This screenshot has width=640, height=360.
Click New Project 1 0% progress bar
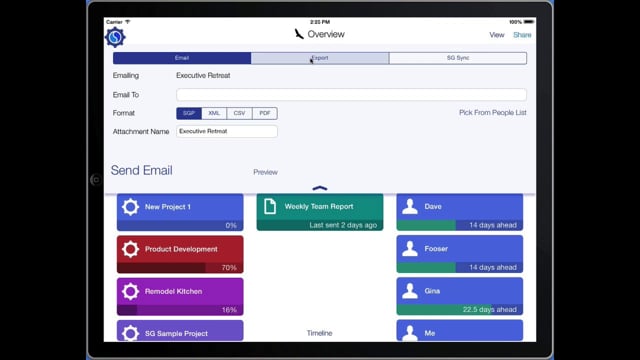click(180, 225)
